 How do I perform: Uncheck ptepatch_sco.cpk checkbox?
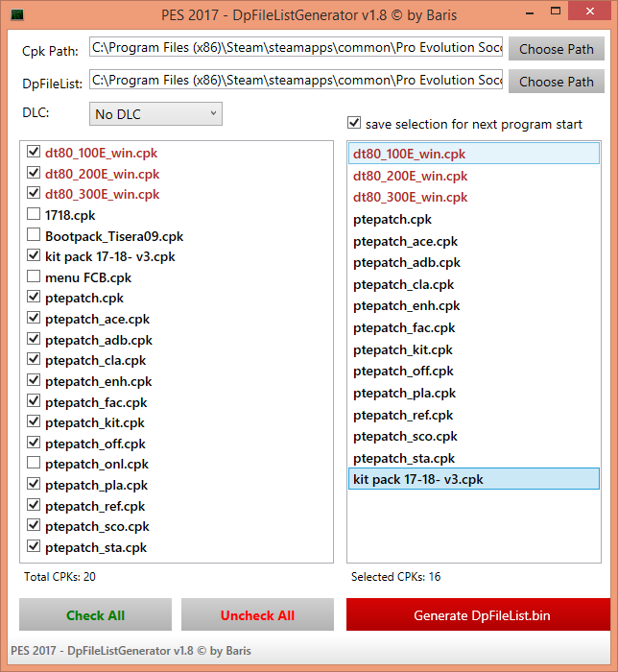[x=34, y=525]
